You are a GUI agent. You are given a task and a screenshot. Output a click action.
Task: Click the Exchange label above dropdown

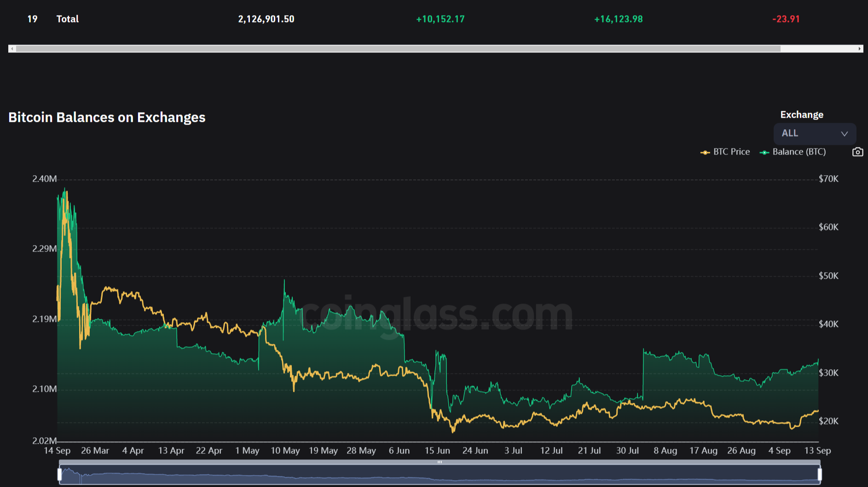[802, 115]
